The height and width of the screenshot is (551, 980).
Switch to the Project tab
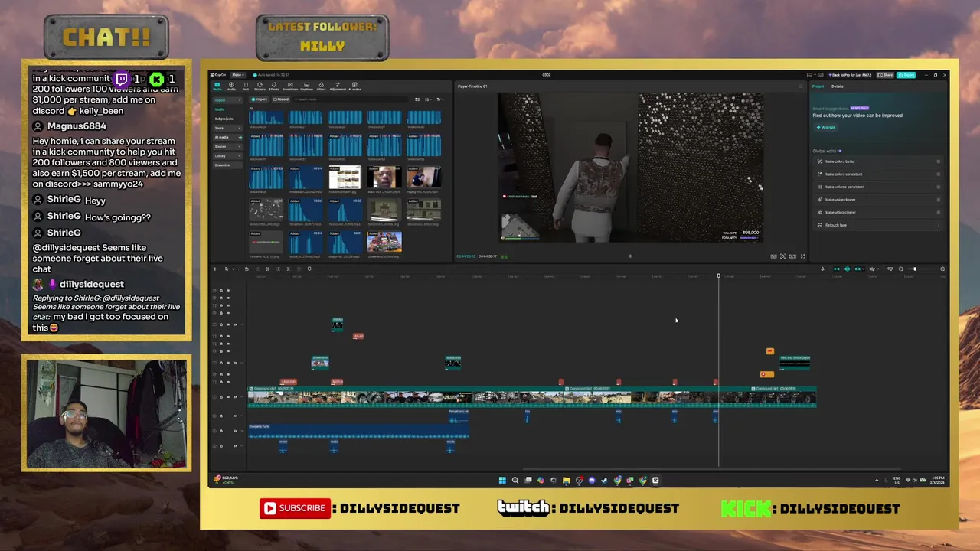[818, 86]
